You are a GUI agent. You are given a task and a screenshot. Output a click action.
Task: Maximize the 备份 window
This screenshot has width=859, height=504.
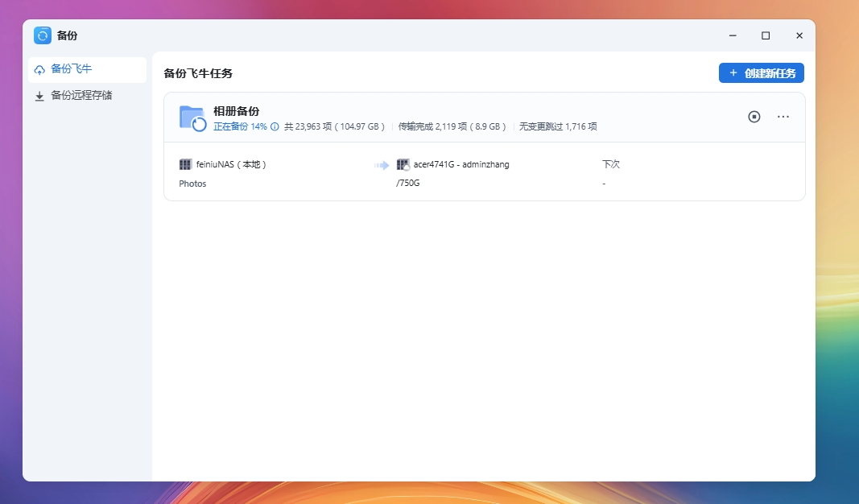(x=766, y=35)
